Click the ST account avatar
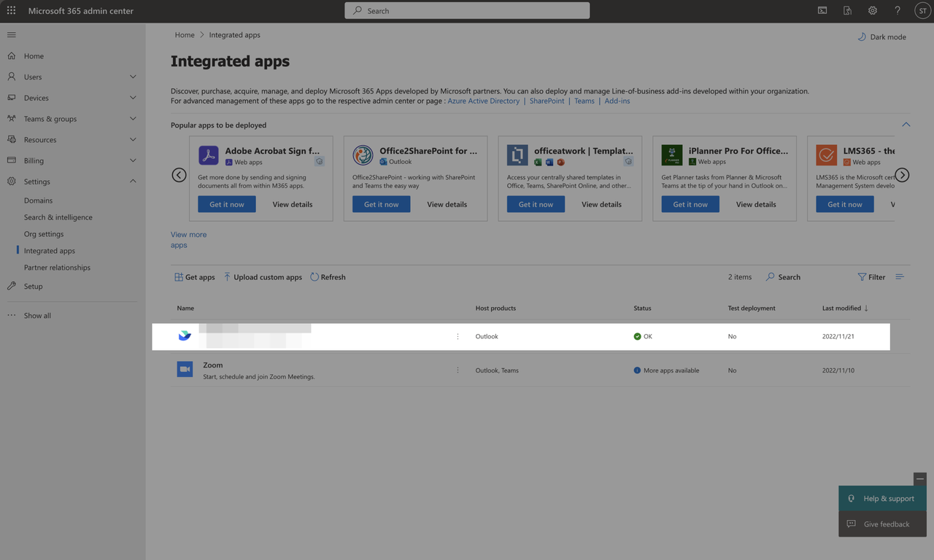The image size is (934, 560). click(x=922, y=11)
